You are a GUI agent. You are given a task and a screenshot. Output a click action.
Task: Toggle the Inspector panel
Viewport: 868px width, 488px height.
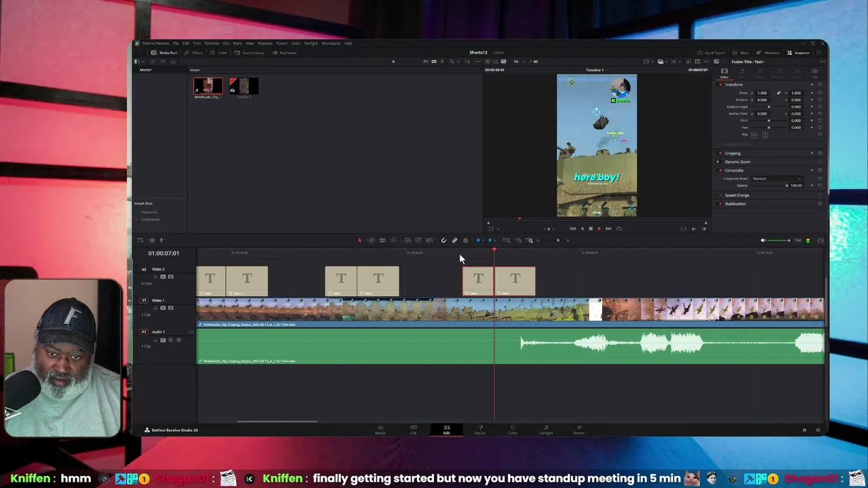798,53
